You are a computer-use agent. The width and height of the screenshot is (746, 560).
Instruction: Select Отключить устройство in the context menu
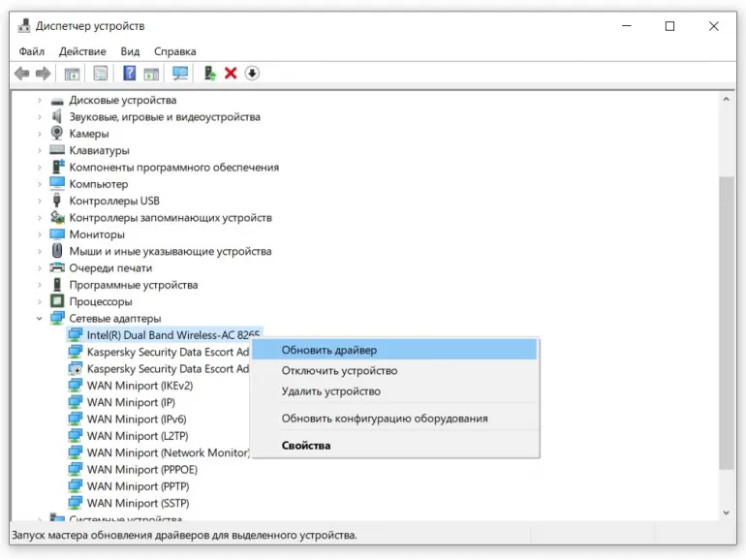[339, 371]
